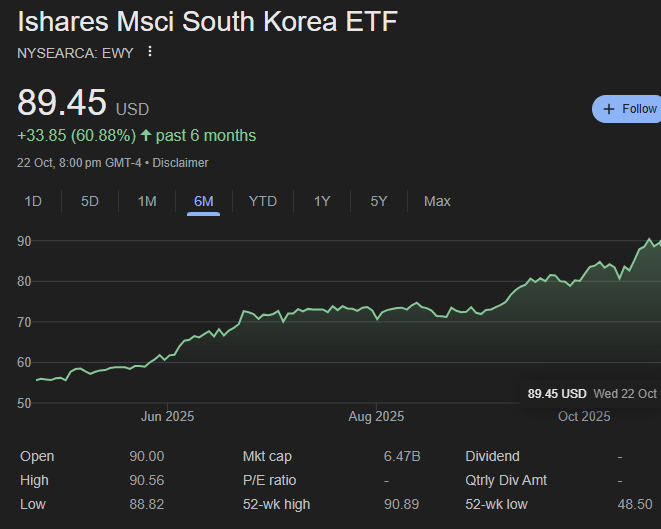Click the plus icon on Follow button

coord(609,109)
